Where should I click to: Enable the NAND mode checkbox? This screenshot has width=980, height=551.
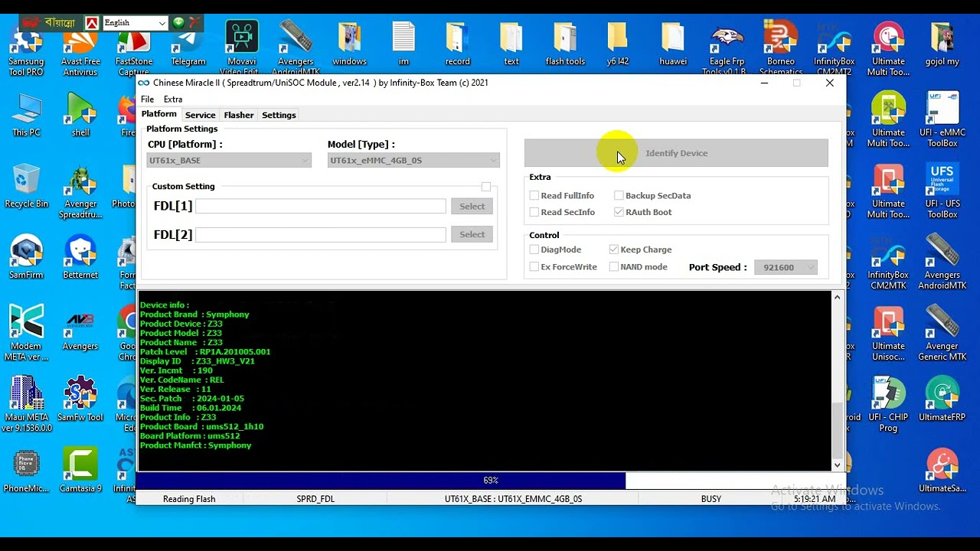pyautogui.click(x=614, y=267)
